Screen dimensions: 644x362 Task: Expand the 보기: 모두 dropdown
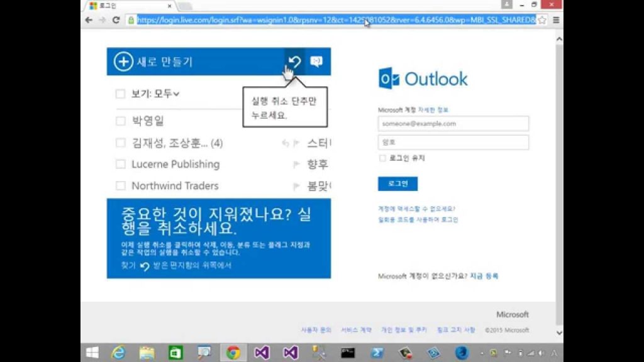pyautogui.click(x=155, y=94)
